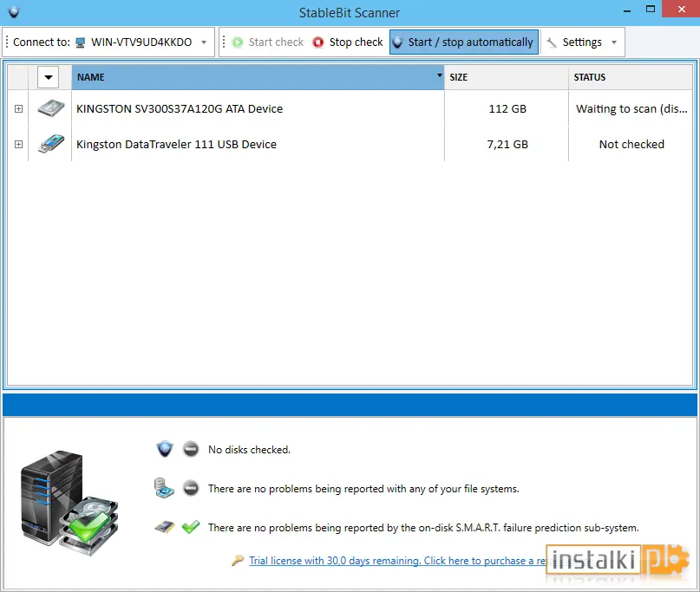
Task: Click the shield icon on the Start / stop automatically button
Action: point(397,42)
